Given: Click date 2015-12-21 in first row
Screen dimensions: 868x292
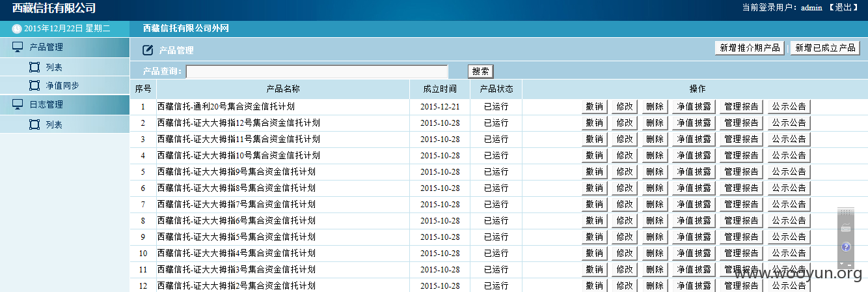Looking at the screenshot, I should click(x=440, y=106).
